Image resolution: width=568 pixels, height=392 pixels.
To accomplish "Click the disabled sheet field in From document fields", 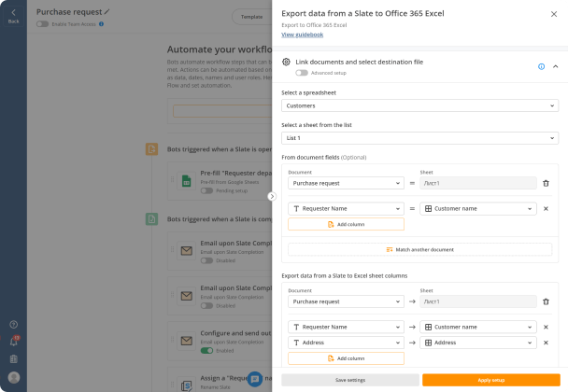I will (x=478, y=183).
